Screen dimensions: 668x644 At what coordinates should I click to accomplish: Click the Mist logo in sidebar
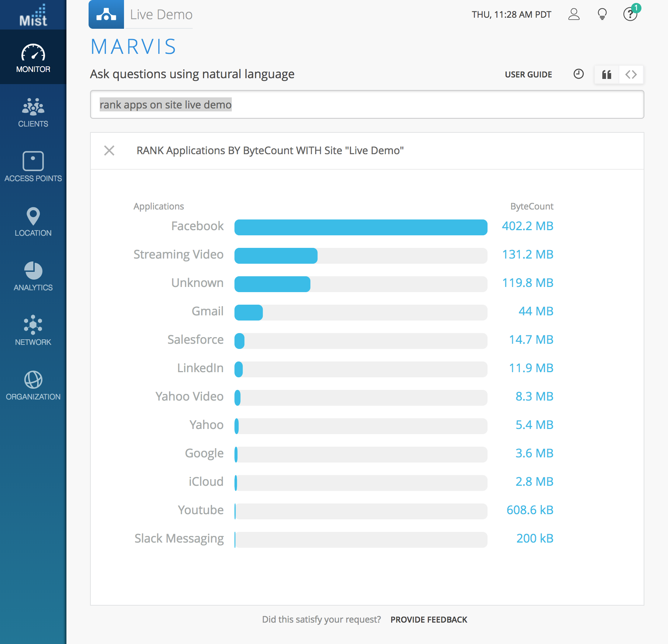[33, 15]
